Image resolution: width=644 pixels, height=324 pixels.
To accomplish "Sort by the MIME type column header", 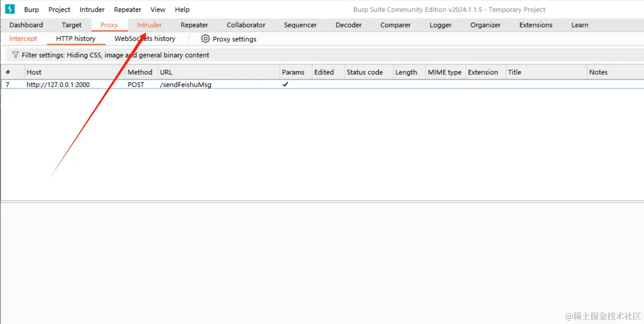I will click(445, 72).
